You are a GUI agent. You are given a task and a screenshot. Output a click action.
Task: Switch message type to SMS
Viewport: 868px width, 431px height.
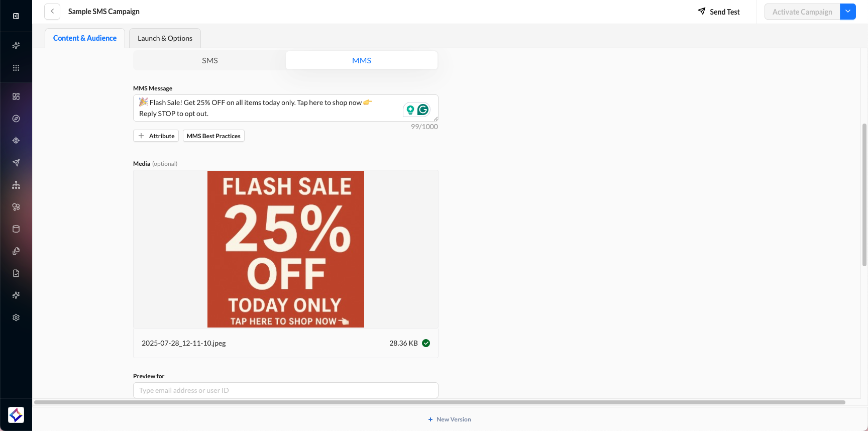(210, 60)
